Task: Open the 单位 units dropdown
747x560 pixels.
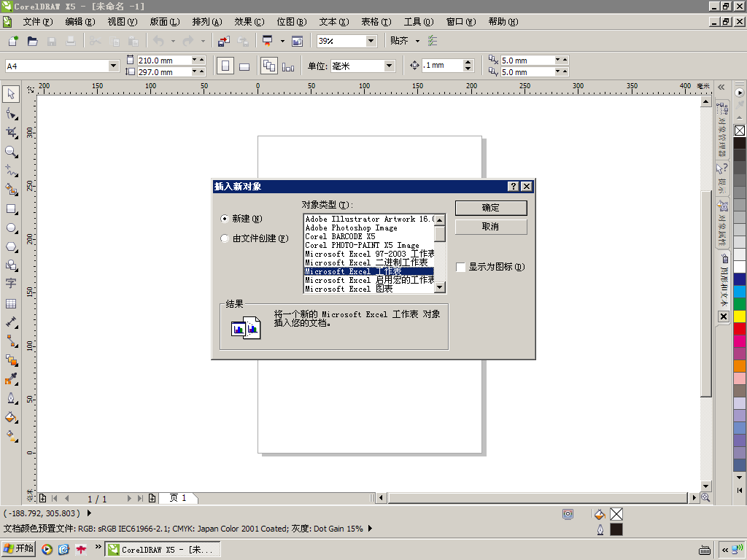Action: [390, 66]
